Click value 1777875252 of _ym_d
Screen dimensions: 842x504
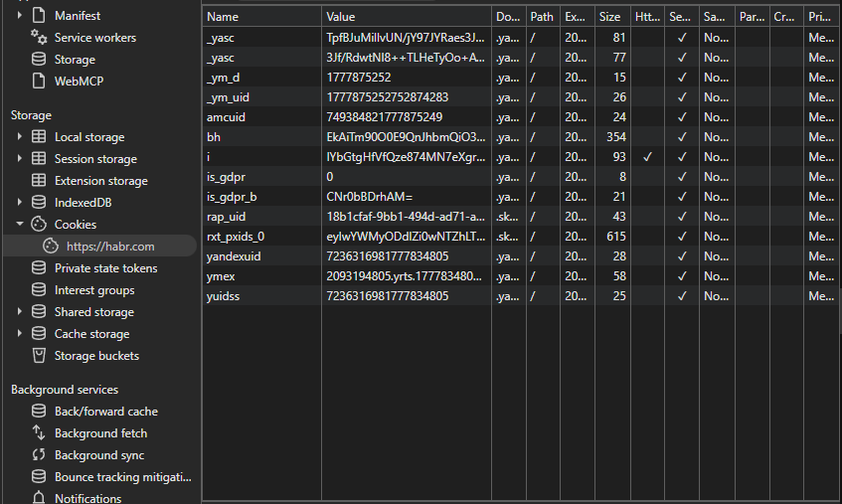[x=359, y=78]
